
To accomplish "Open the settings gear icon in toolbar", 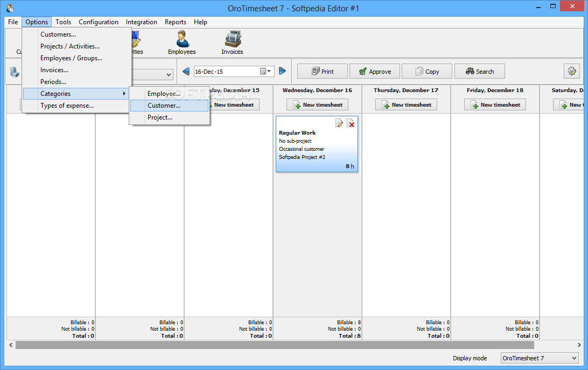I will coord(571,71).
